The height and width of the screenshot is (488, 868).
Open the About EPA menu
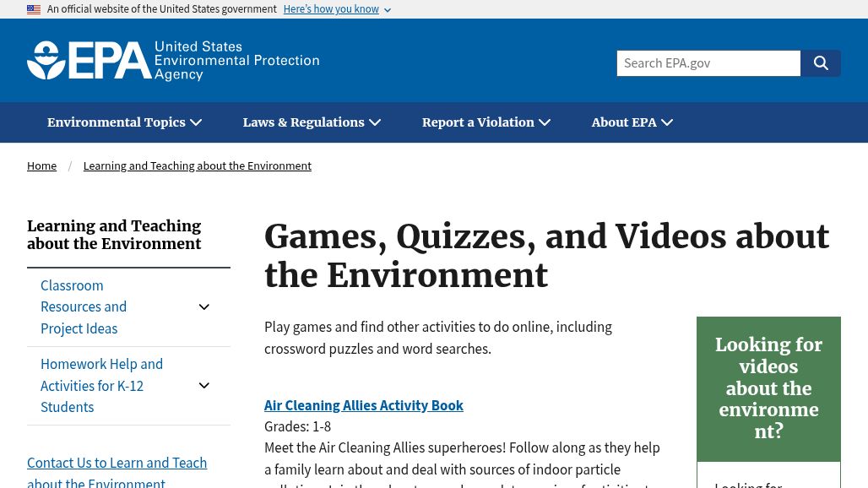(624, 122)
